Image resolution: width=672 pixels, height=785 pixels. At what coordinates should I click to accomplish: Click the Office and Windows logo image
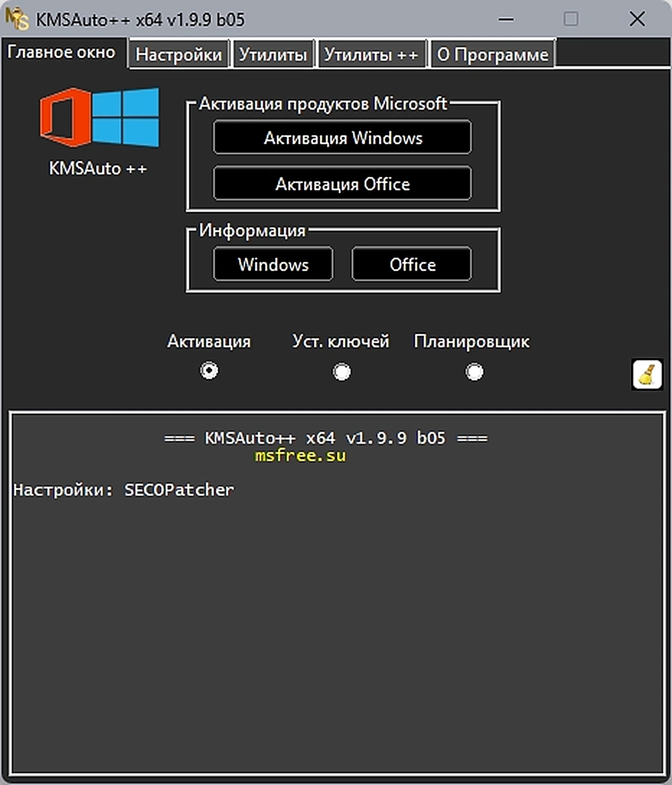pyautogui.click(x=99, y=117)
